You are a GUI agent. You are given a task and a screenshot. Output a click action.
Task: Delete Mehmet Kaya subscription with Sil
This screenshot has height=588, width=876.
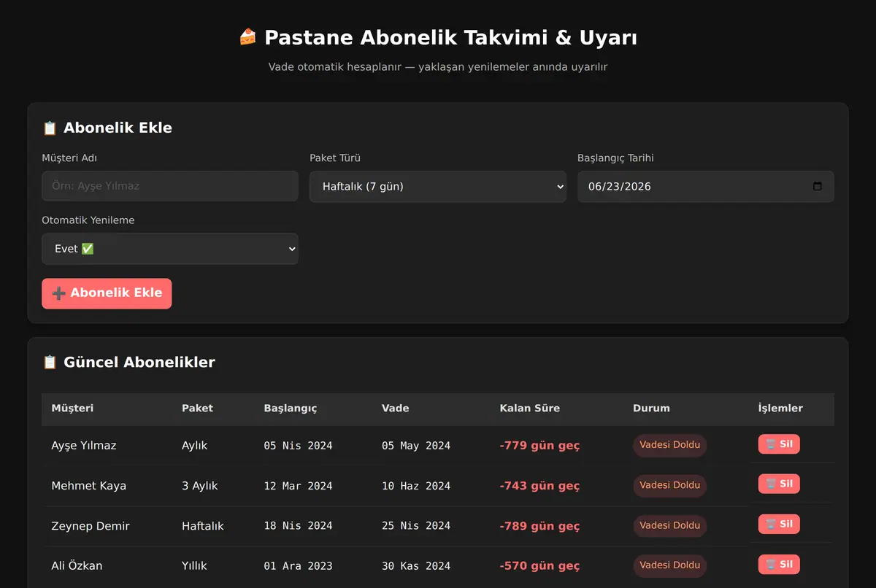click(779, 484)
